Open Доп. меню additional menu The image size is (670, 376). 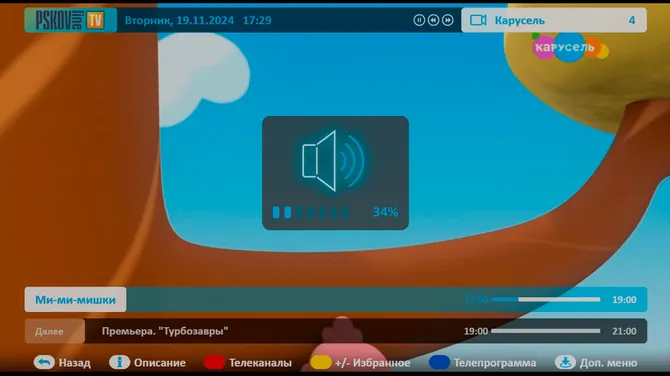coord(608,363)
